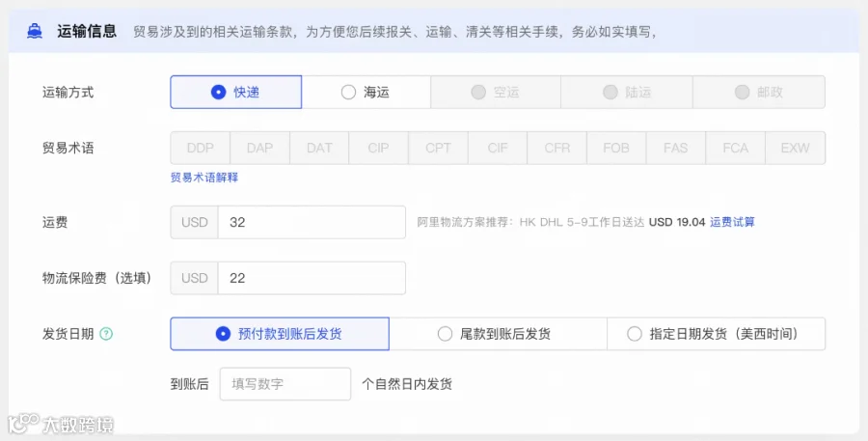Select the 海运 shipping method
Screen dimensions: 868x441
click(x=366, y=92)
